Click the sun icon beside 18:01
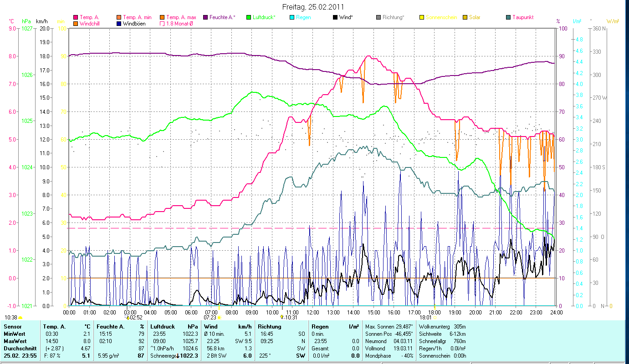 (x=435, y=317)
